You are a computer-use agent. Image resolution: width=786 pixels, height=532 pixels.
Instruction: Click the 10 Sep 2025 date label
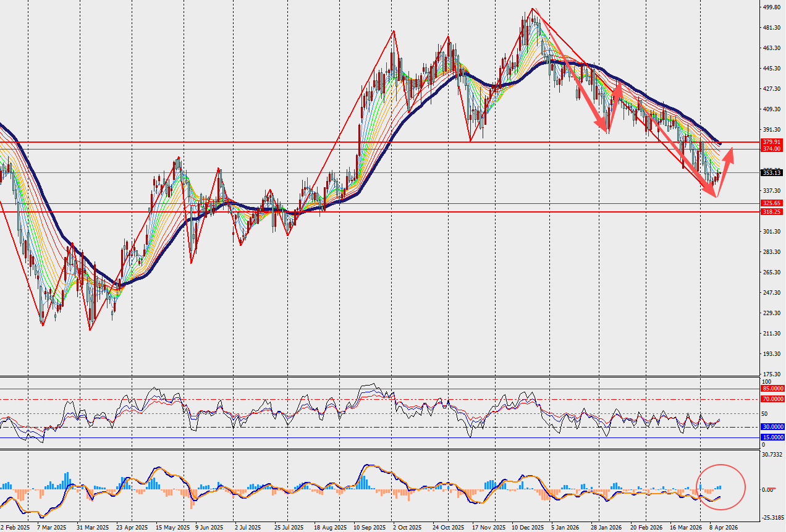[x=368, y=528]
